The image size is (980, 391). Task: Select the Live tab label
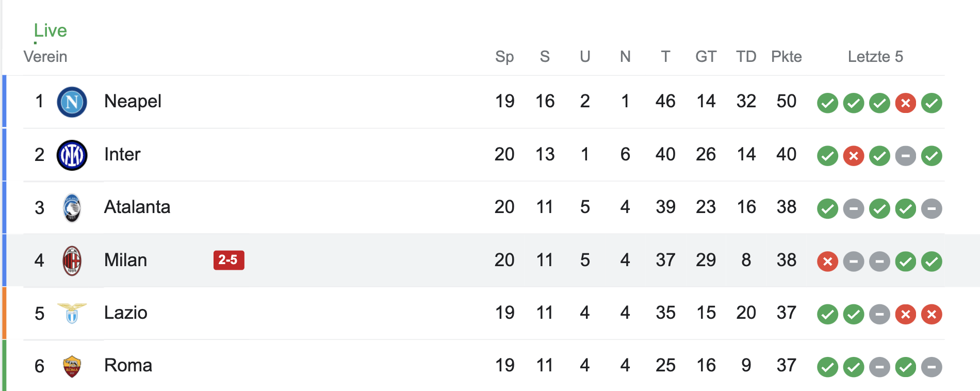pyautogui.click(x=50, y=30)
